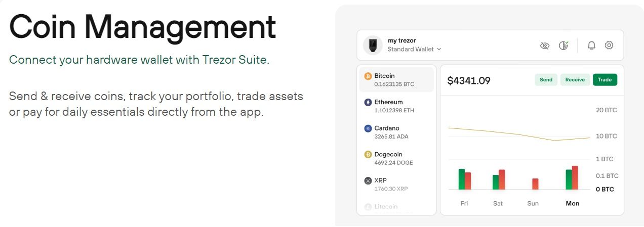The image size is (644, 227).
Task: Click the green bar above Fri
Action: 461,179
